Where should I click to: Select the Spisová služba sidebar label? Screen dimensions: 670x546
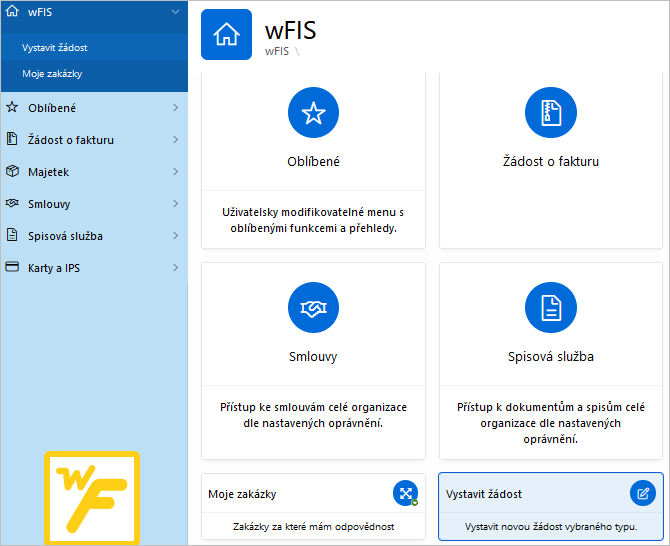point(65,236)
